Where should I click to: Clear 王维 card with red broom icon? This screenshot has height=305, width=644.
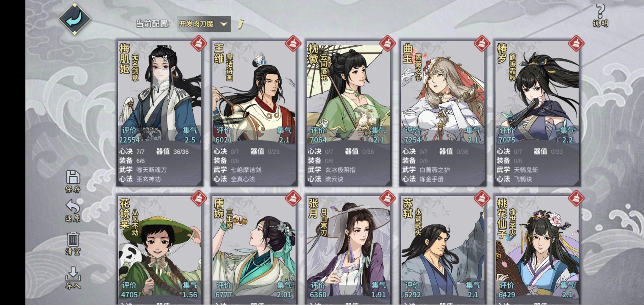coord(293,43)
